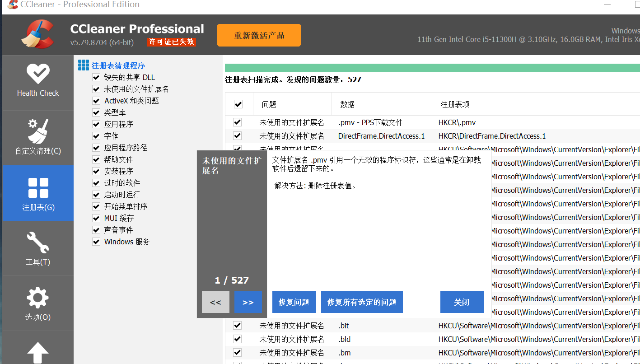Screen dimensions: 640x364
Task: Toggle the second 未使用的文件扩展名 checkbox in the options list
Action: (x=96, y=89)
